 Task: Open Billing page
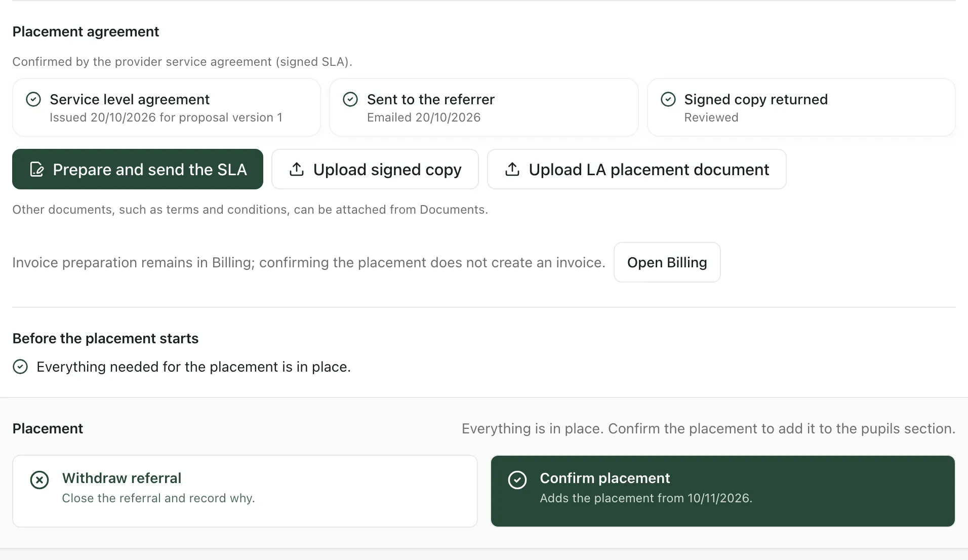point(667,262)
